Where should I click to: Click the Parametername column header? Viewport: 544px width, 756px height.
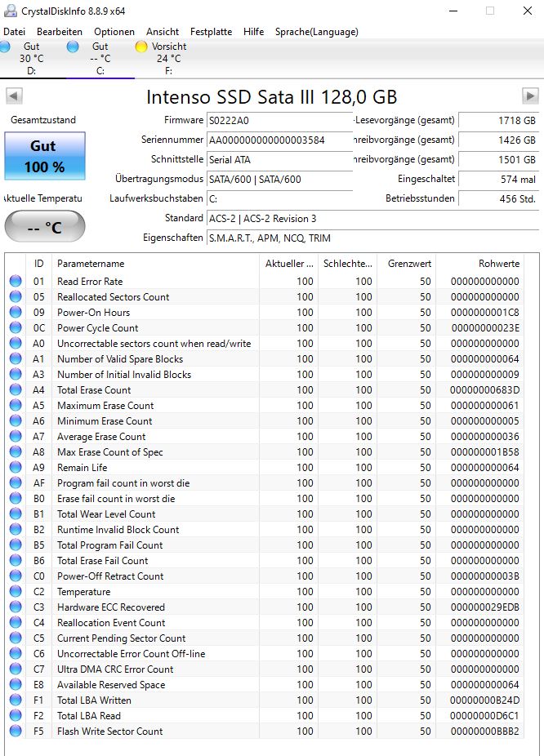[155, 264]
